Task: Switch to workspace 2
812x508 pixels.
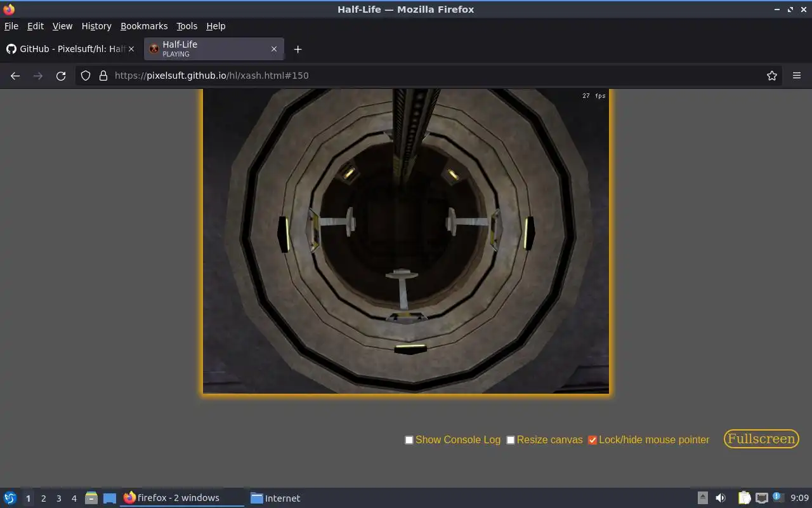Action: (43, 498)
